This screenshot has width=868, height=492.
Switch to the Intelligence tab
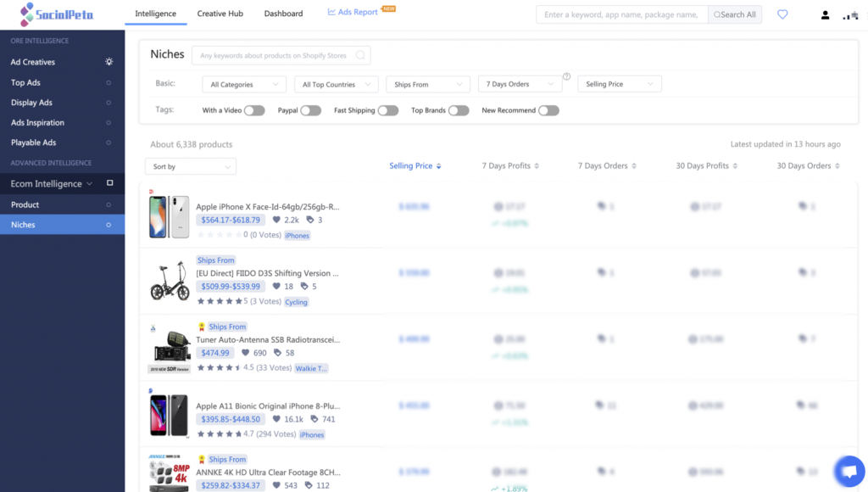156,14
